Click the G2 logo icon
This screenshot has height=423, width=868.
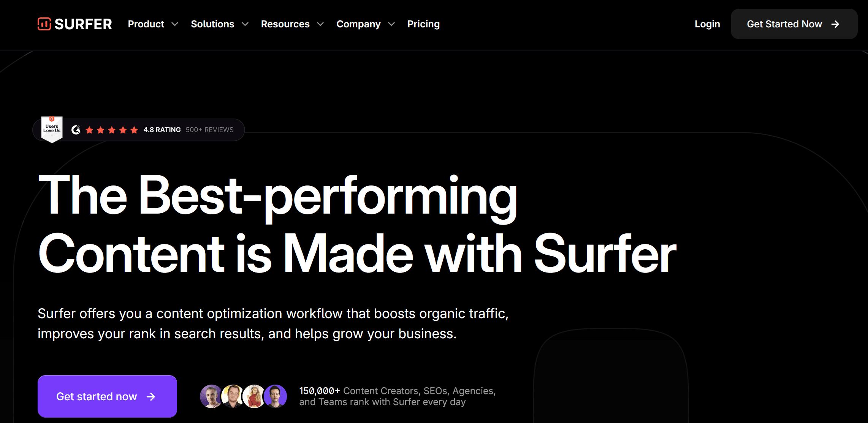click(x=76, y=130)
